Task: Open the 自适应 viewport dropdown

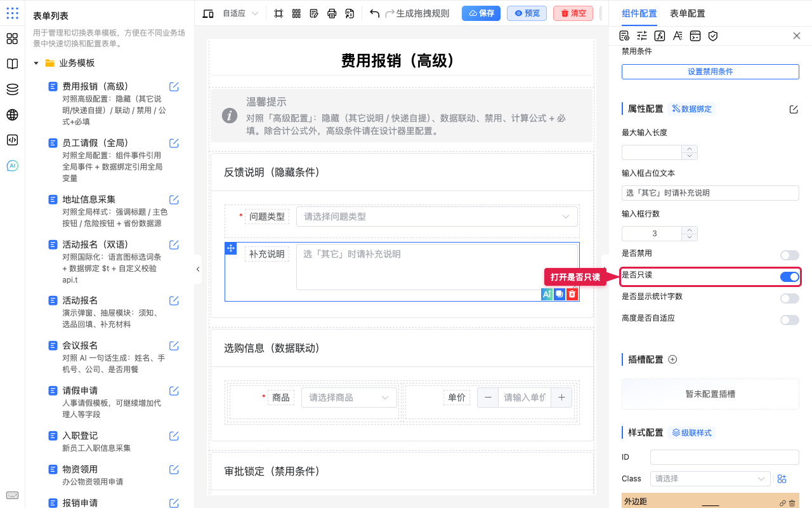Action: 240,13
